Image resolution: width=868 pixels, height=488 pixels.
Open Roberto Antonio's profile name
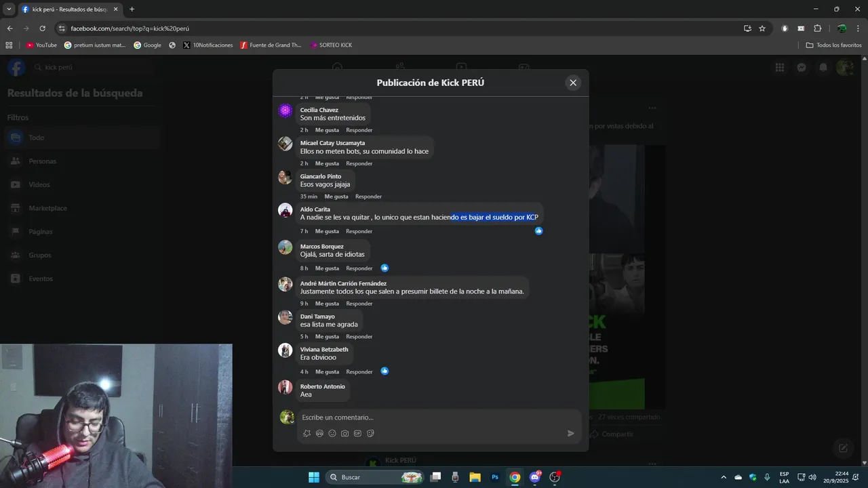[323, 386]
